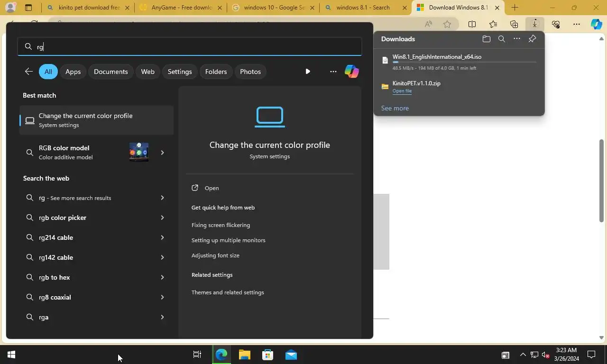Open Mail app from taskbar
607x364 pixels.
click(x=291, y=355)
